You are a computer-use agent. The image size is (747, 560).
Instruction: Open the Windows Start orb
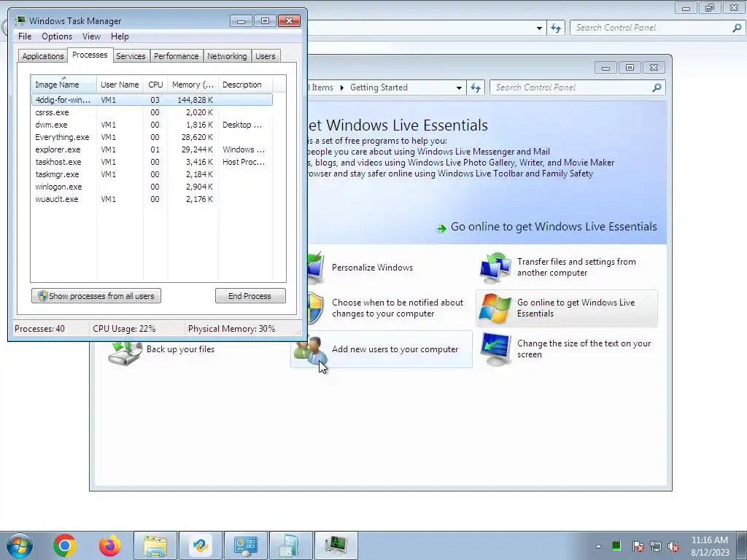click(20, 545)
